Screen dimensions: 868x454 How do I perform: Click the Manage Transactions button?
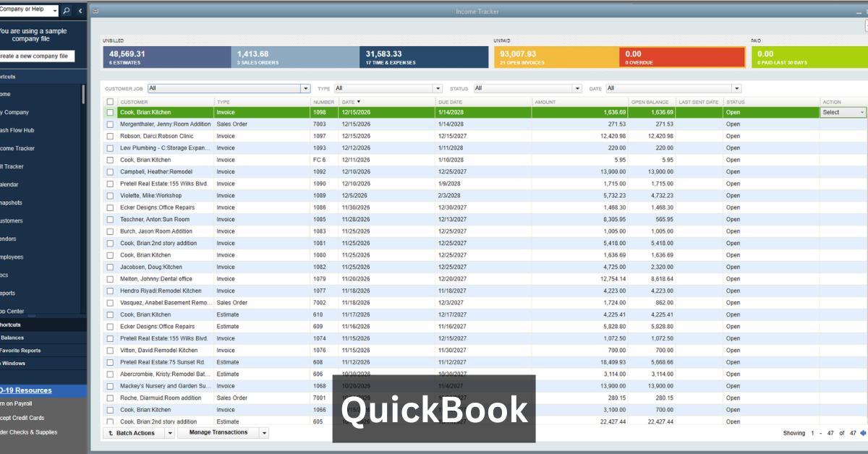218,433
